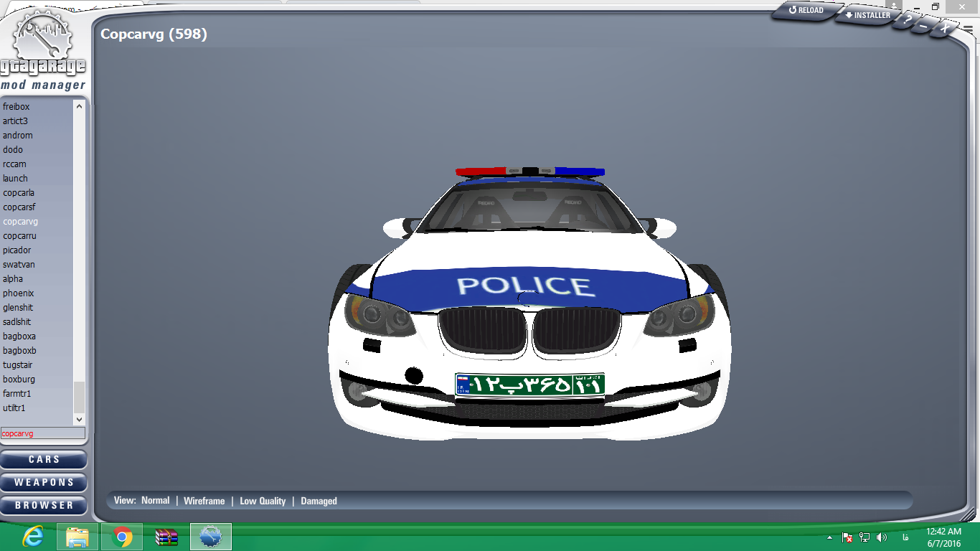Screen dimensions: 980x551
Task: Select farmtr1 in the vehicle list
Action: (x=37, y=394)
